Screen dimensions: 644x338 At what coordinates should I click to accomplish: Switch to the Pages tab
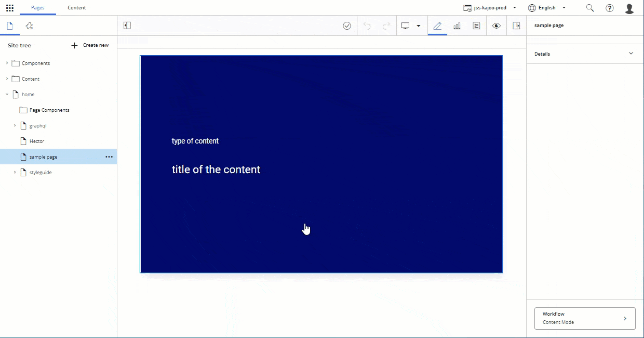[x=38, y=8]
